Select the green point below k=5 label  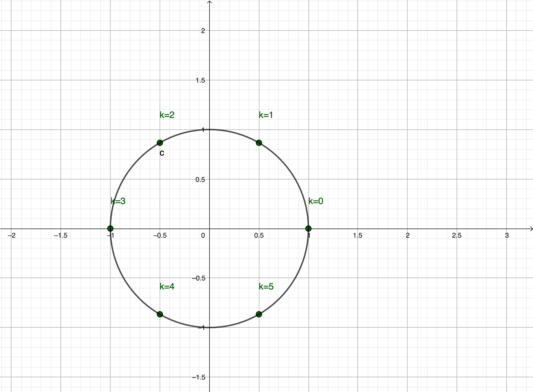259,314
